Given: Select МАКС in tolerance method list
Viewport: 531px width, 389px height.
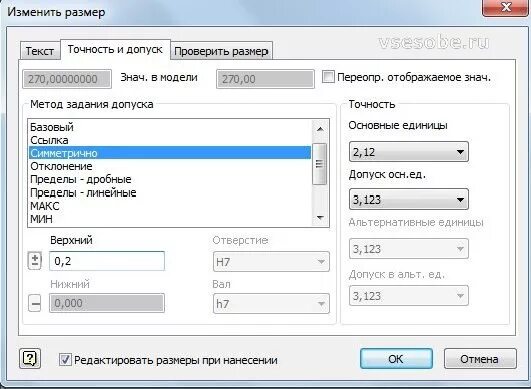Looking at the screenshot, I should point(170,206).
